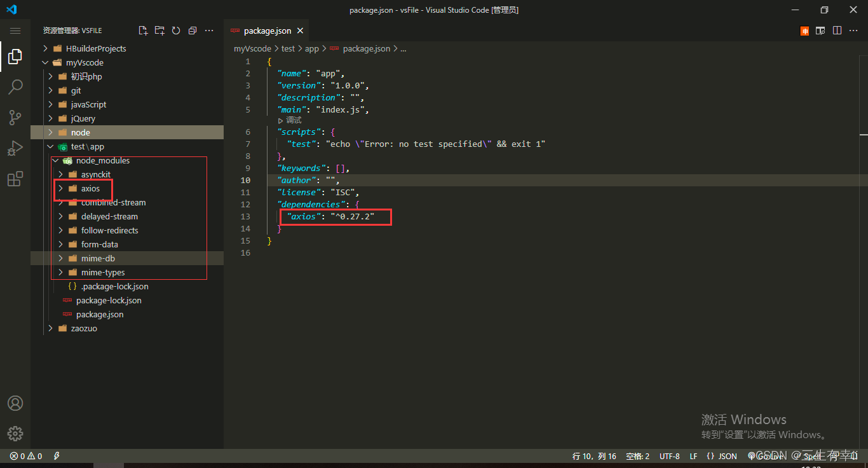Viewport: 868px width, 468px height.
Task: Close the package.json editor tab
Action: (x=300, y=31)
